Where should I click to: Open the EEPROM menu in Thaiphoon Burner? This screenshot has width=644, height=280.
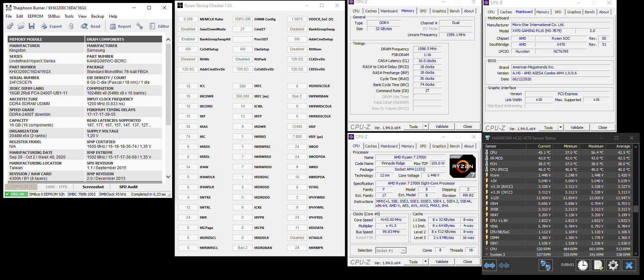[35, 16]
